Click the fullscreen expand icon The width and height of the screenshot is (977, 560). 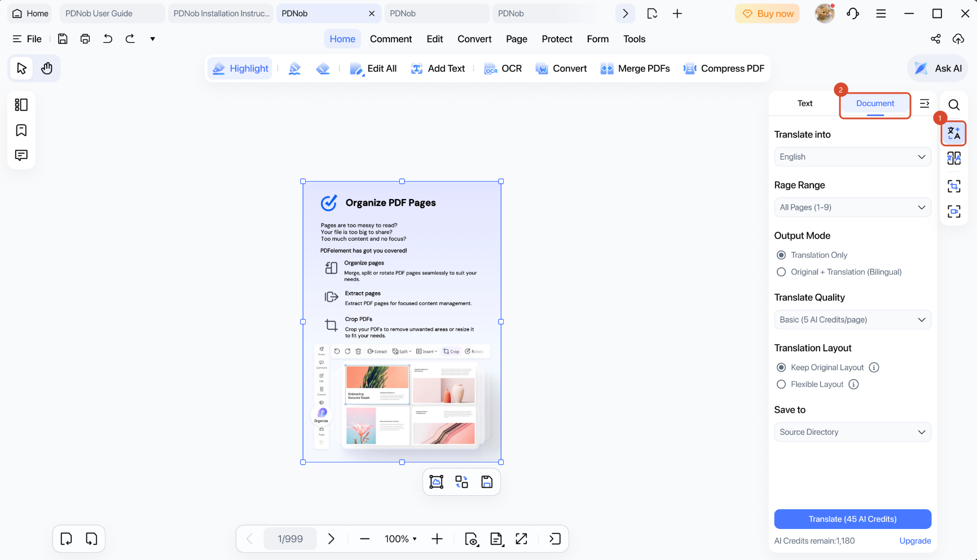(x=521, y=539)
